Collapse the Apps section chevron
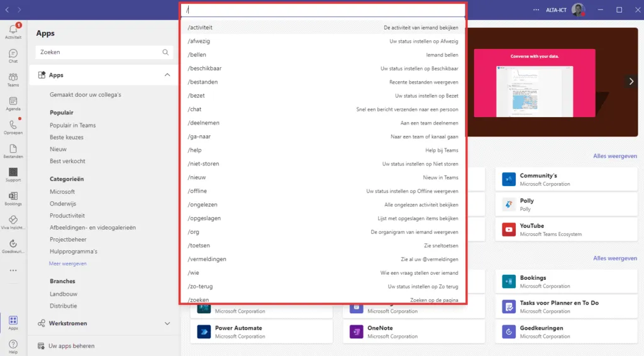Image resolution: width=644 pixels, height=356 pixels. pyautogui.click(x=167, y=75)
